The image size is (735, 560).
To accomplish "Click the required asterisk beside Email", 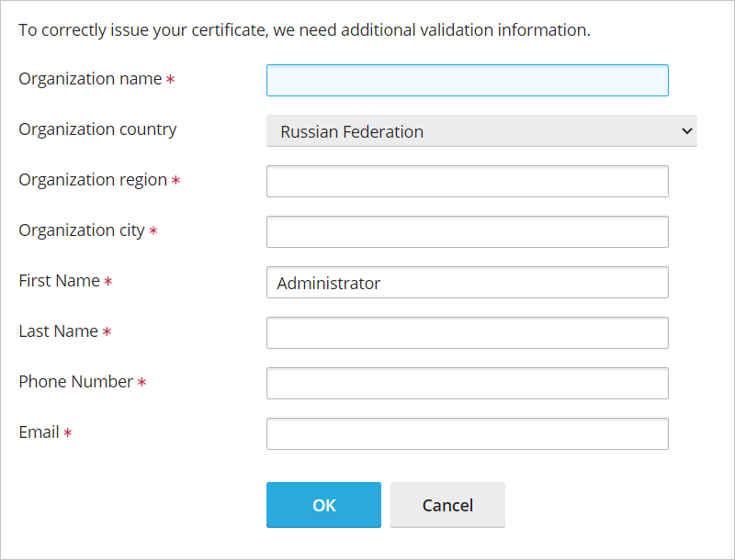I will point(68,433).
